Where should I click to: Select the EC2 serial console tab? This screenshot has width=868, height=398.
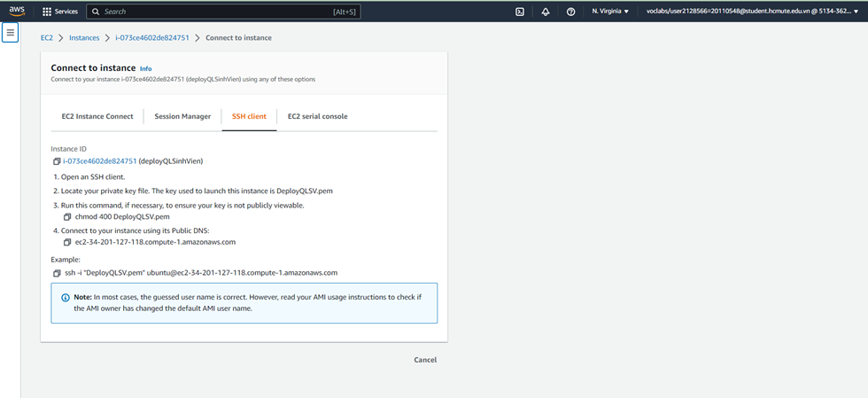[318, 116]
